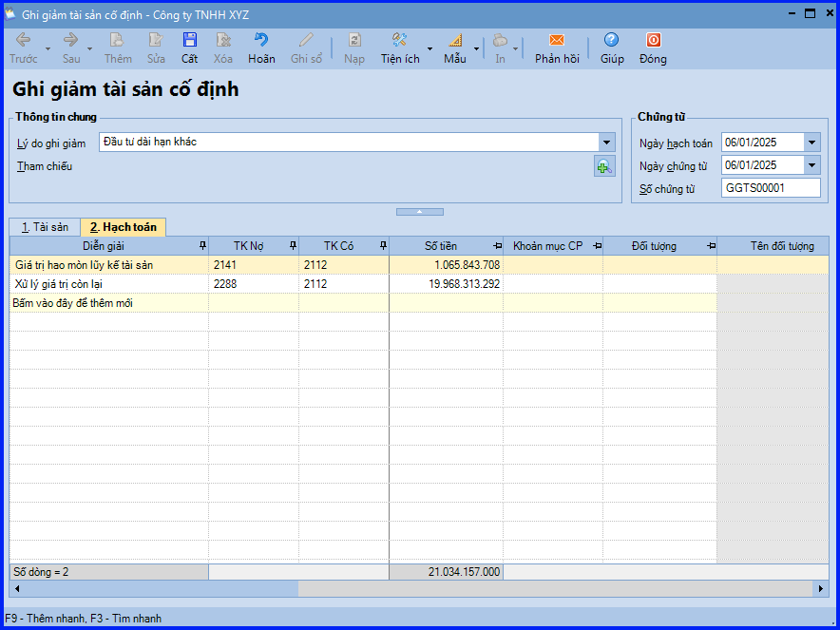Switch to the 1. Tài sản tab
Image resolution: width=840 pixels, height=630 pixels.
(x=45, y=227)
